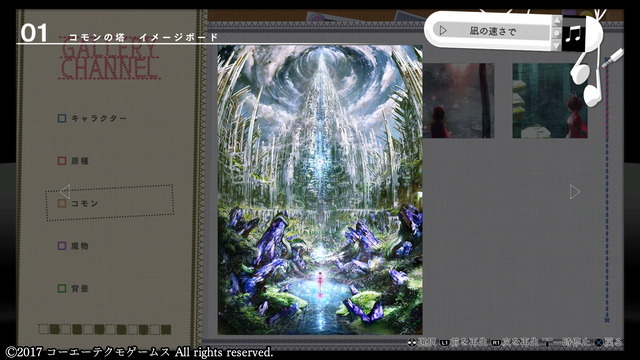Click the page number 01

[x=34, y=33]
